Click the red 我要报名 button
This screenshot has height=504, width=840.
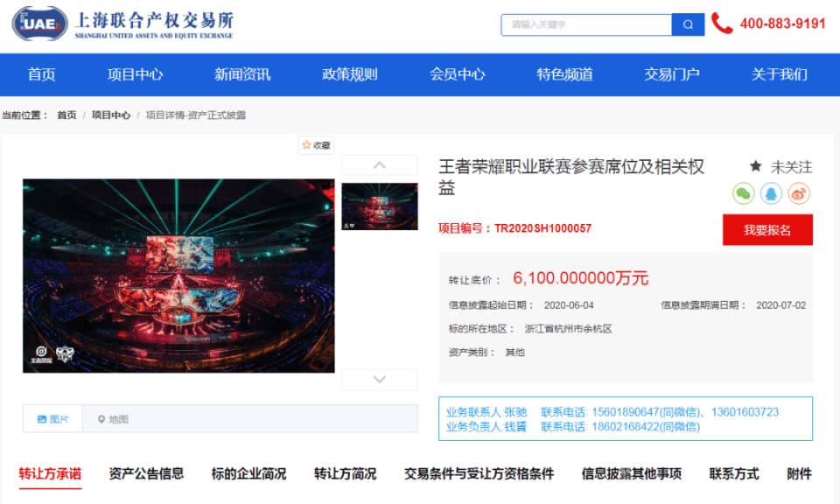point(767,230)
